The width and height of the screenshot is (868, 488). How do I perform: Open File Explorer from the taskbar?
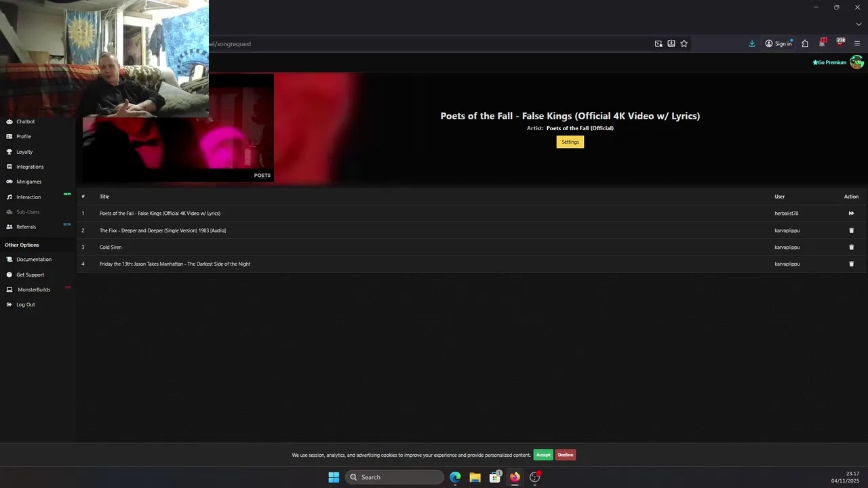coord(475,477)
